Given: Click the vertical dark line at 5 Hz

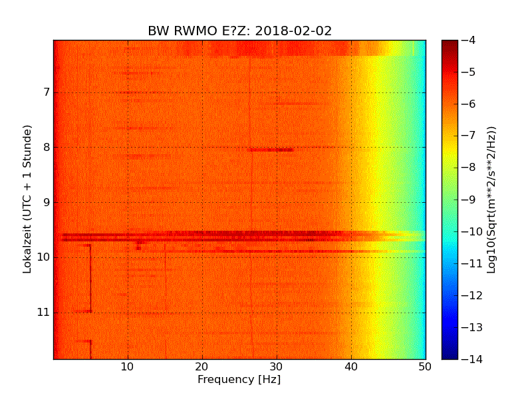Looking at the screenshot, I should click(90, 278).
